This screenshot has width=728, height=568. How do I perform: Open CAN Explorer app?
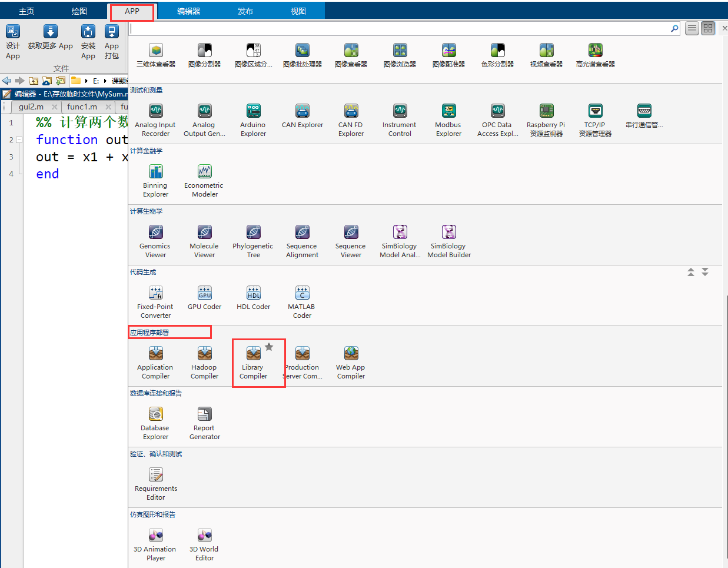[302, 116]
